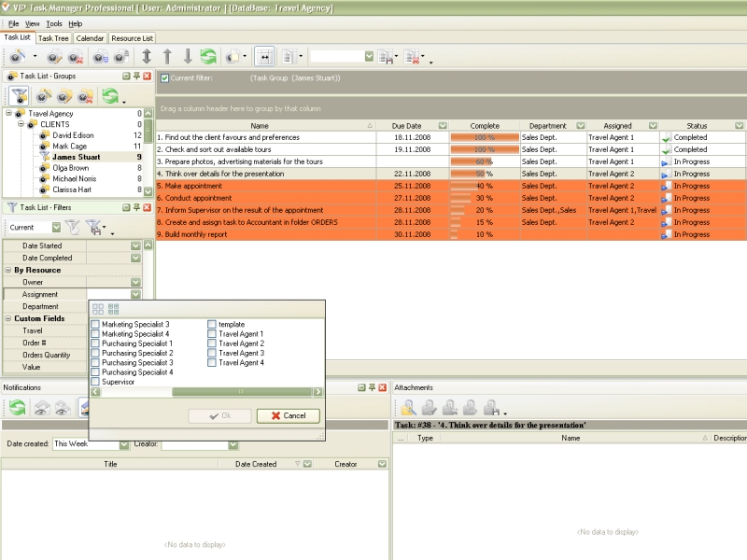
Task: Click the 60 % progress bar of task 3
Action: 485,161
